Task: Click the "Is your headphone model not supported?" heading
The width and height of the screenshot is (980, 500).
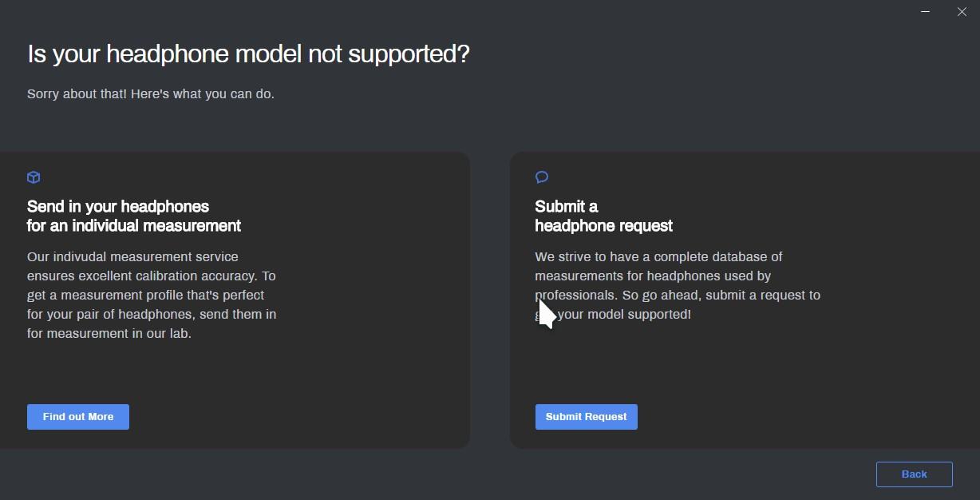Action: pos(248,54)
